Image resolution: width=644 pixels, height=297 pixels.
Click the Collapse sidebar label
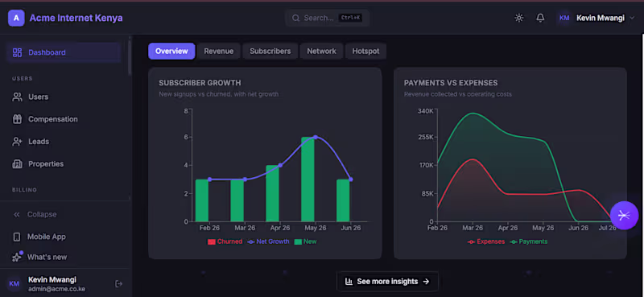42,214
